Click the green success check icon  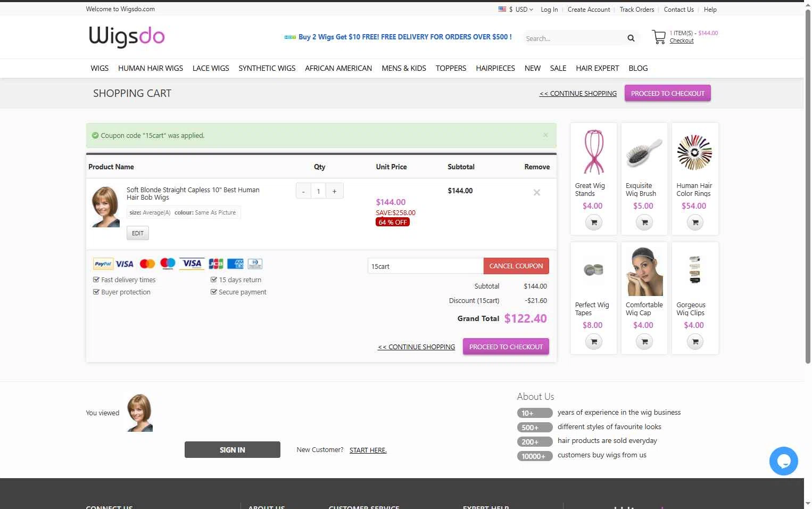95,135
